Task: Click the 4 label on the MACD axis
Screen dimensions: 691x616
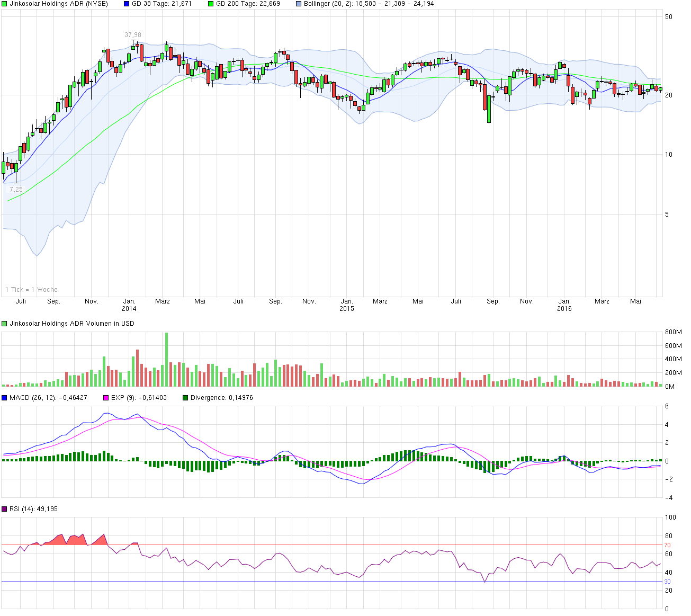Action: tap(667, 425)
